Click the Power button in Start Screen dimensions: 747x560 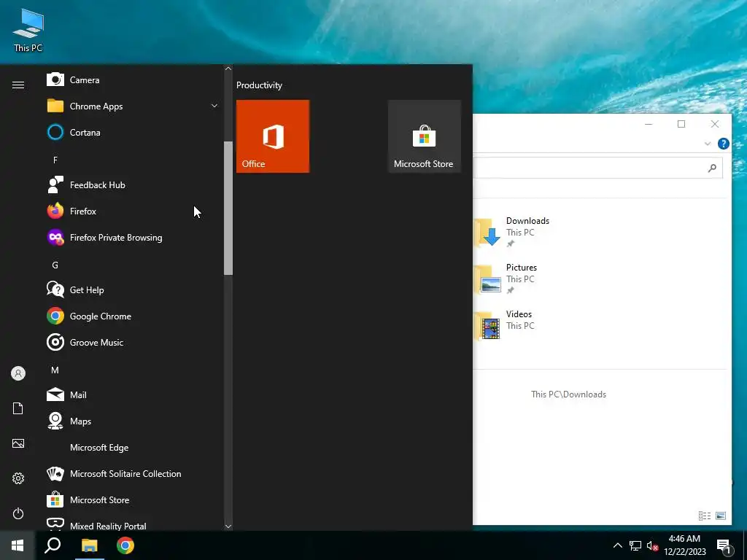pyautogui.click(x=18, y=513)
